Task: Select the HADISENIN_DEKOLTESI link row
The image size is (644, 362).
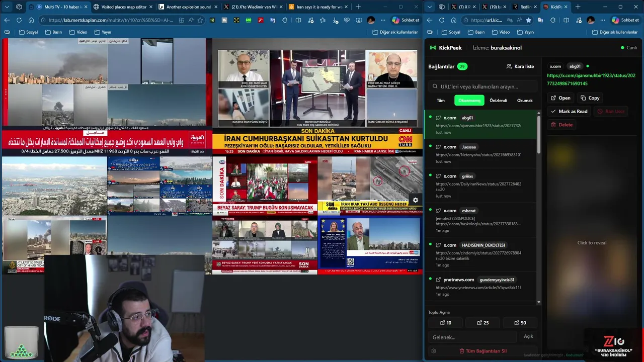Action: coord(480,255)
